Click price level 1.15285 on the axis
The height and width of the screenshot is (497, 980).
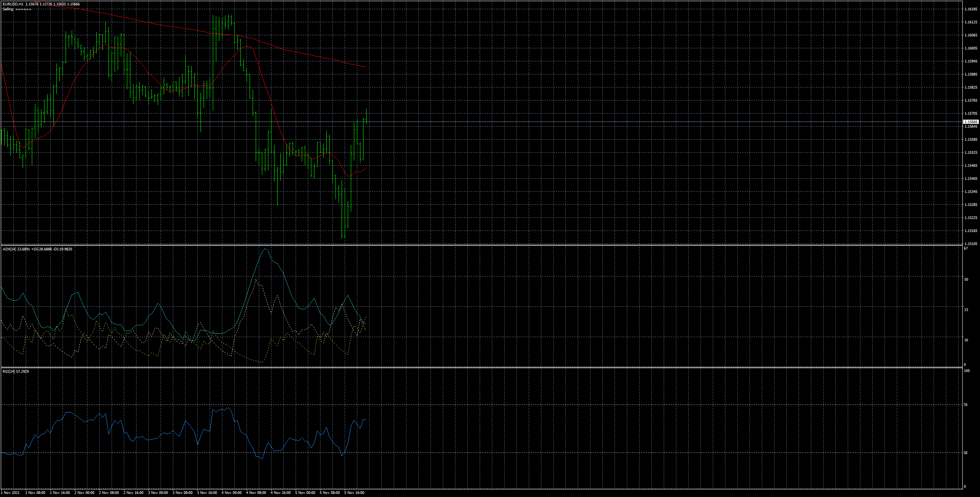[x=971, y=205]
